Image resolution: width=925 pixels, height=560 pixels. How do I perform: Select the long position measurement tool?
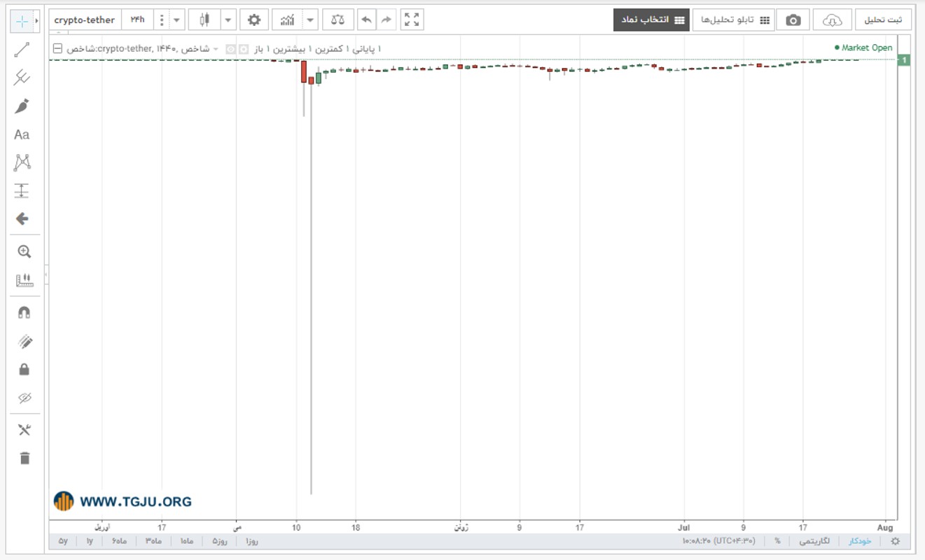(x=22, y=190)
